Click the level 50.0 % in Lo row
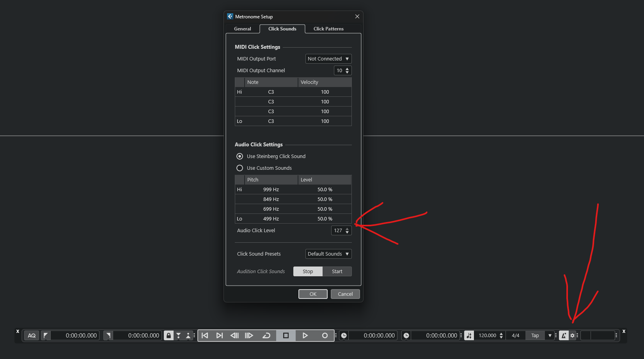 point(325,219)
